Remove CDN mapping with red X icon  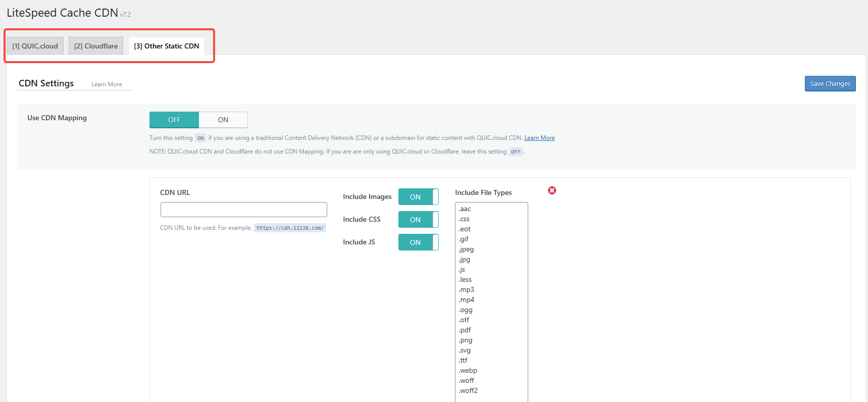point(552,190)
